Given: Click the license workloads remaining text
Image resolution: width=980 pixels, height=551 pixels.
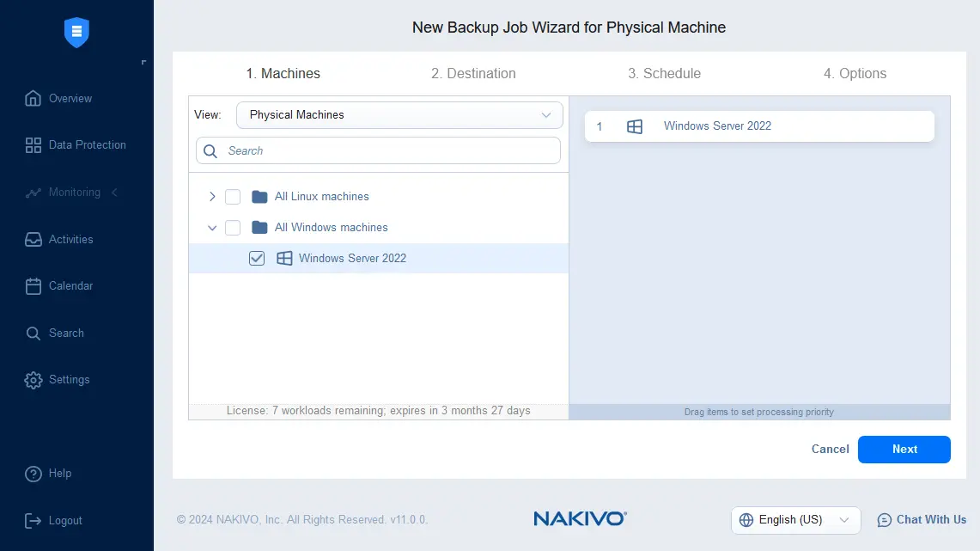Looking at the screenshot, I should (378, 411).
